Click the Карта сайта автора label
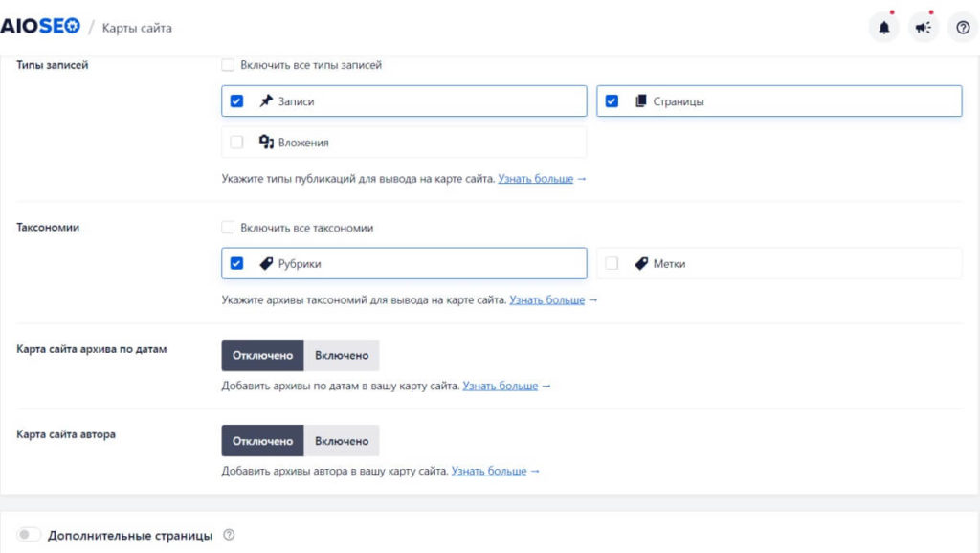 pos(66,434)
